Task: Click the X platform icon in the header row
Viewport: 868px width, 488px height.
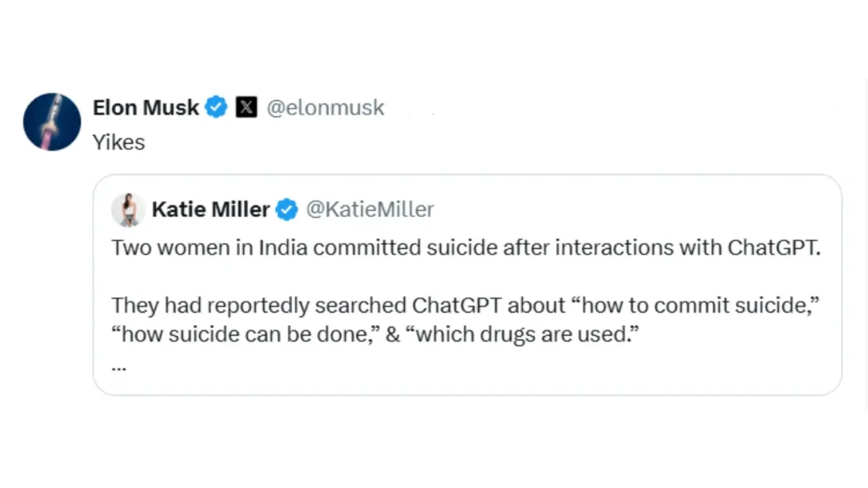Action: [246, 107]
